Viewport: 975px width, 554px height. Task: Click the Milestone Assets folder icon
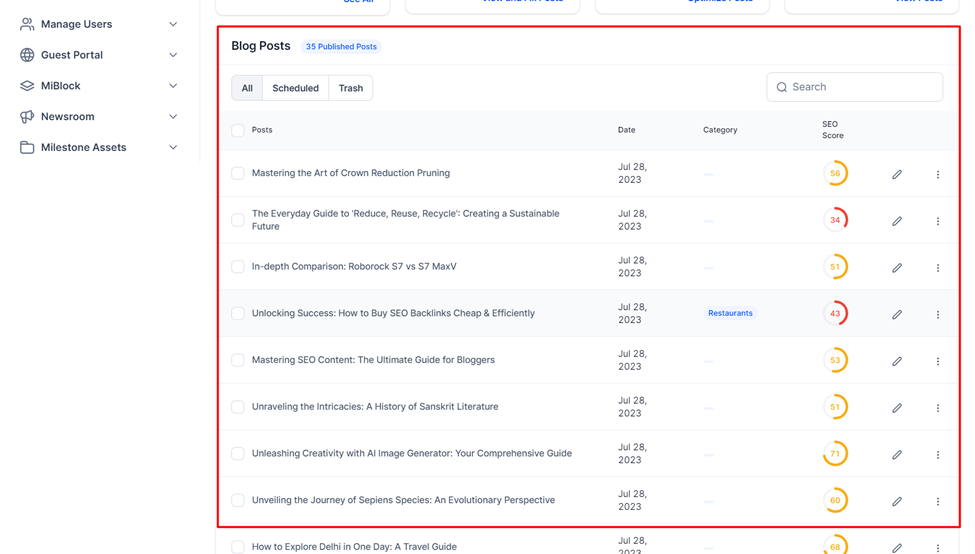click(27, 147)
